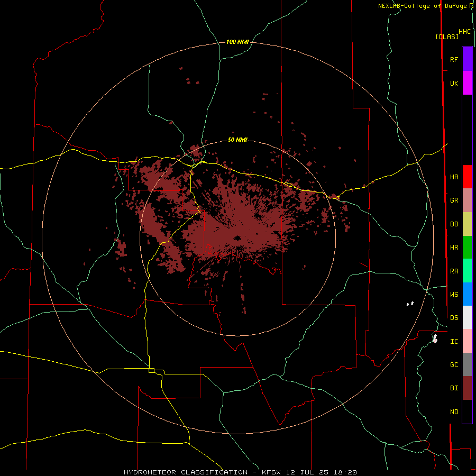Click the blue WS legend swatch
The height and width of the screenshot is (476, 476).
pyautogui.click(x=467, y=294)
